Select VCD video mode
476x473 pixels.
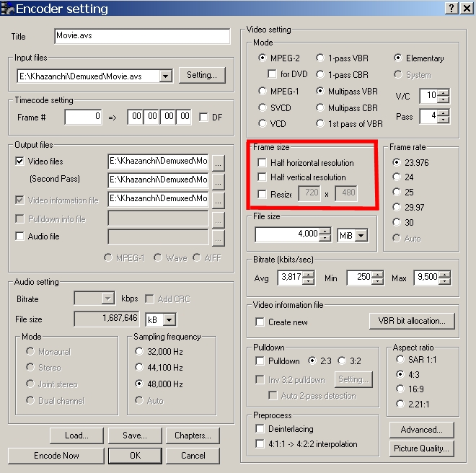tap(263, 123)
